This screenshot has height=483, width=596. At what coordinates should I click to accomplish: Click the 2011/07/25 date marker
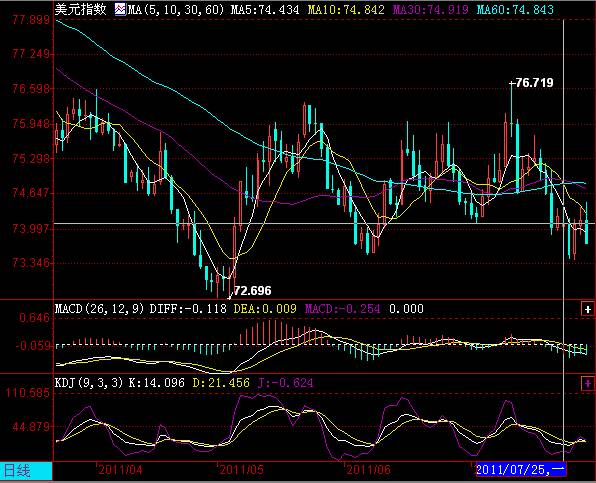(521, 470)
